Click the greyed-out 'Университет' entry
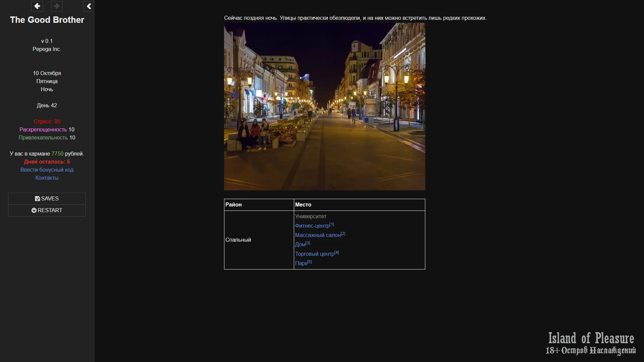The height and width of the screenshot is (362, 644). pyautogui.click(x=311, y=217)
